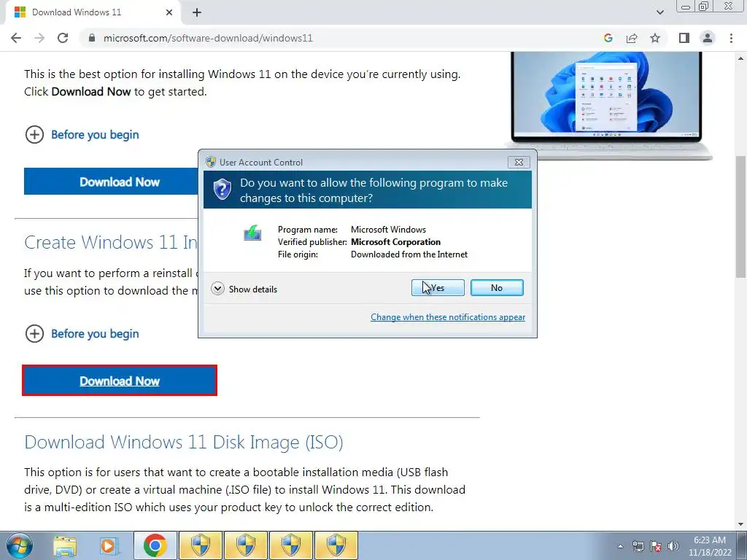Show hidden tray icons arrow
This screenshot has width=747, height=560.
[620, 546]
